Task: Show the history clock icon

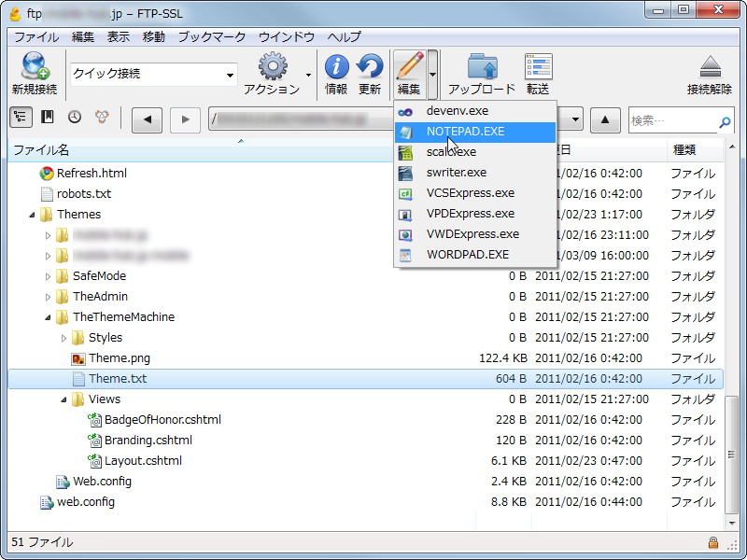Action: [x=75, y=117]
